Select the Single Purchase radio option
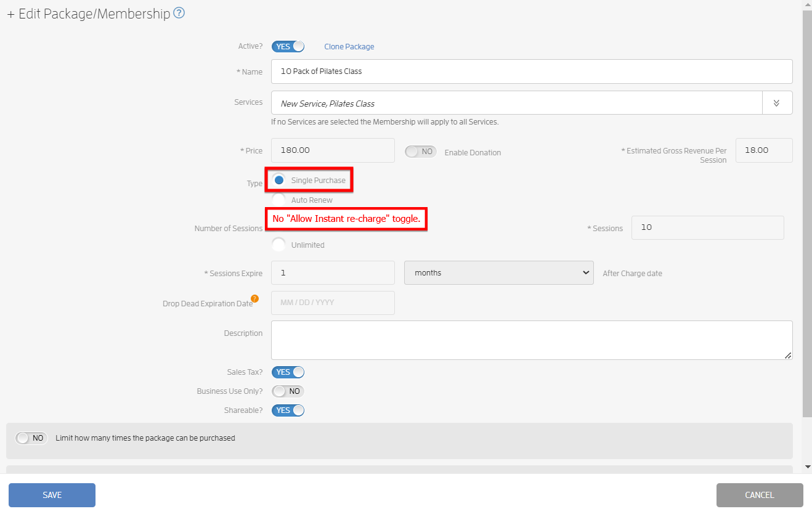 [279, 180]
